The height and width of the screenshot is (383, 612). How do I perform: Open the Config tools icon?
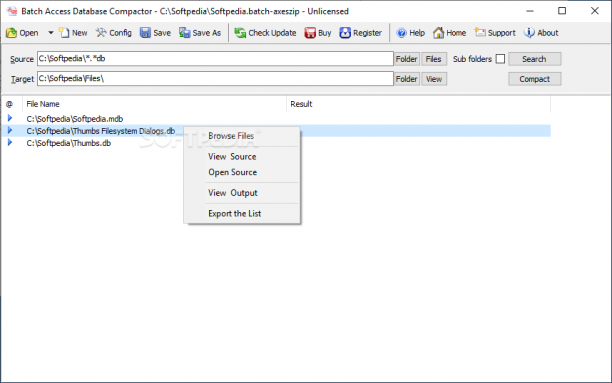(x=101, y=33)
